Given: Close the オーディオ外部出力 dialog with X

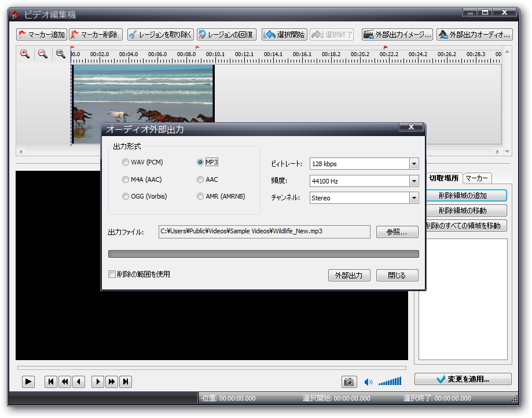Looking at the screenshot, I should click(411, 127).
